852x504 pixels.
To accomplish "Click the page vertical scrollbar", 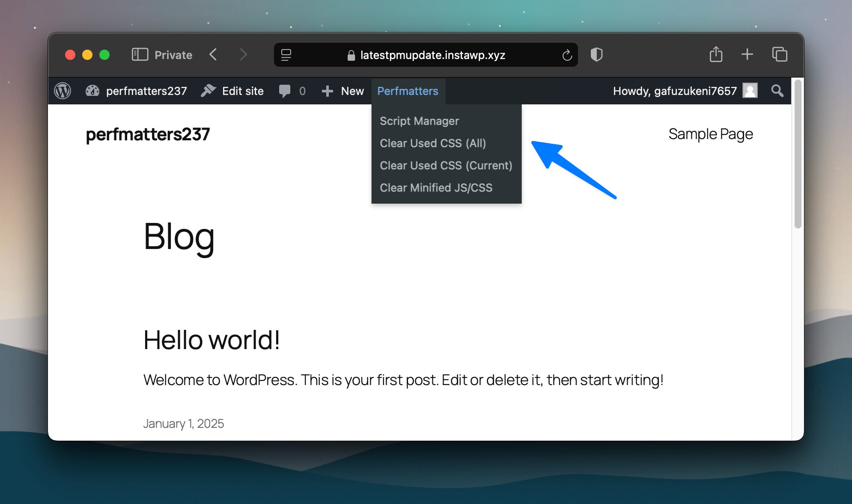I will pos(798,154).
